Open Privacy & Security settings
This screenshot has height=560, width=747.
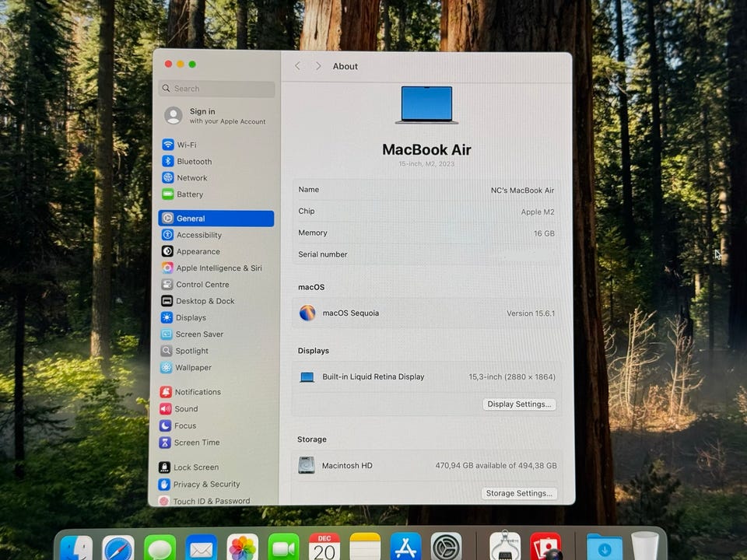click(198, 485)
